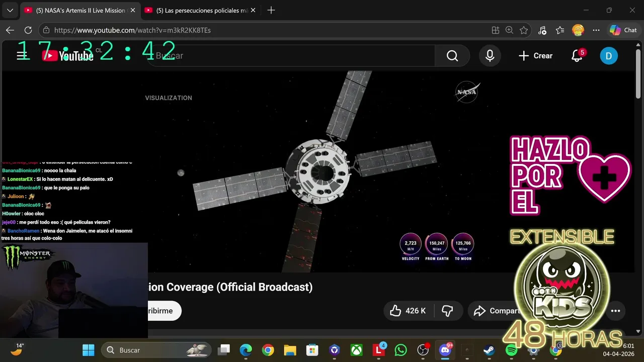Open more video actions three dots
This screenshot has width=644, height=362.
(615, 311)
